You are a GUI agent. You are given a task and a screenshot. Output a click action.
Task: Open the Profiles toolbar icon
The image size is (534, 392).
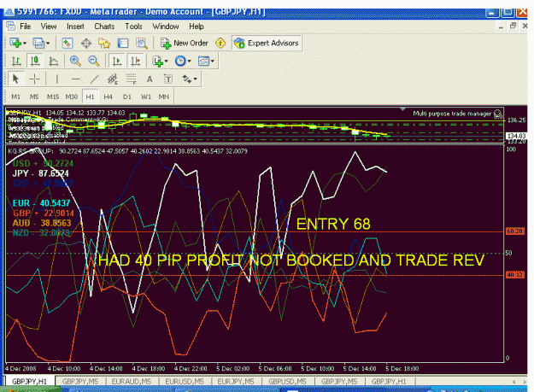(x=38, y=44)
